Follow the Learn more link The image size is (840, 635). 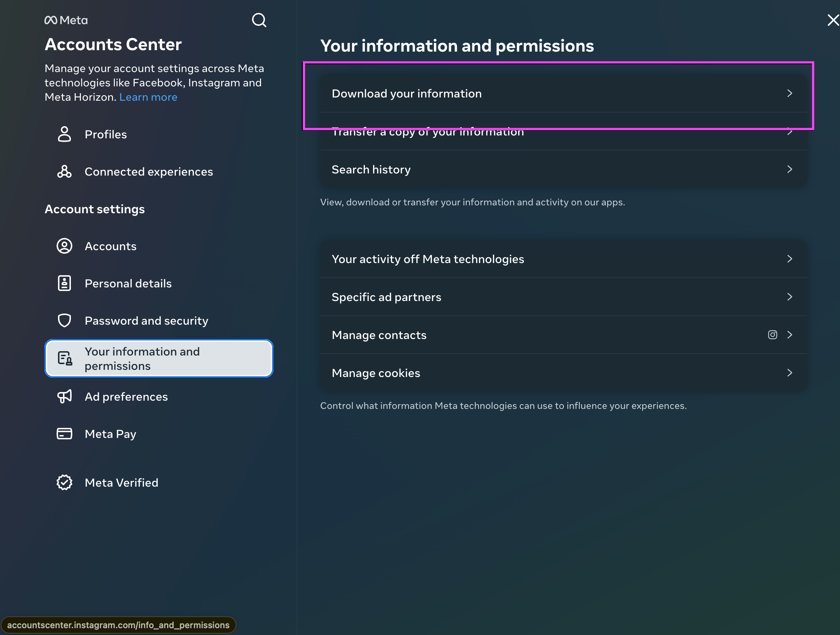click(148, 97)
